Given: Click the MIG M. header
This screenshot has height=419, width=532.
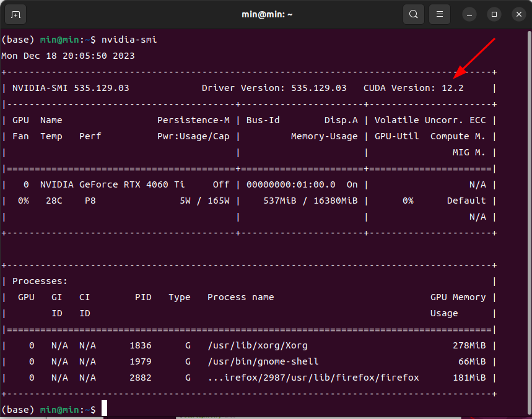Looking at the screenshot, I should [469, 152].
